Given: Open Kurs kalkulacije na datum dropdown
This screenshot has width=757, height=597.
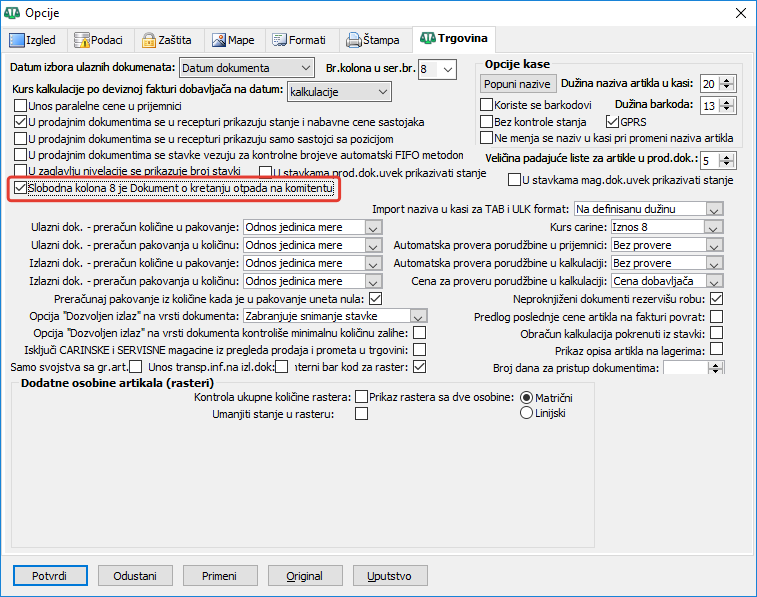Looking at the screenshot, I should 339,92.
